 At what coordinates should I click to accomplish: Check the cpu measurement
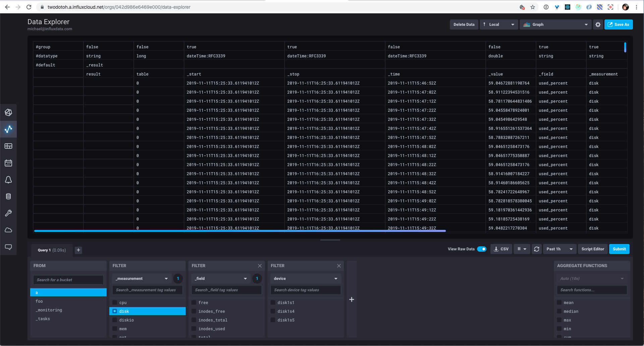(x=115, y=302)
